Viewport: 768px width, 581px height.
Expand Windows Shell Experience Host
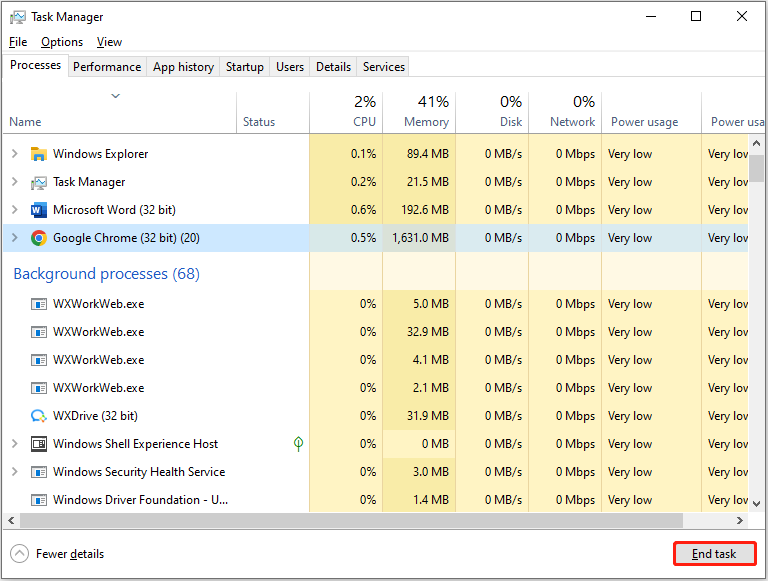point(15,444)
